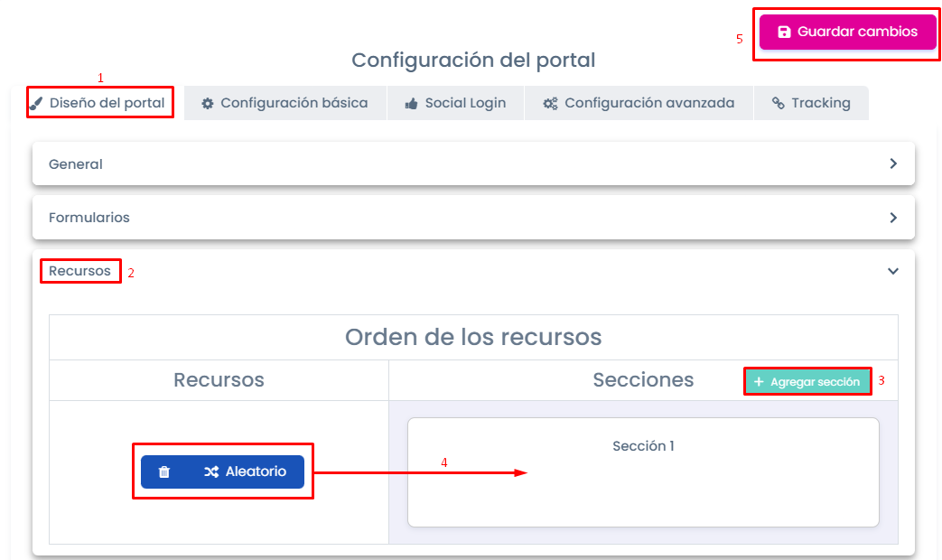
Task: Open the Configuración avanzada tab
Action: point(639,103)
